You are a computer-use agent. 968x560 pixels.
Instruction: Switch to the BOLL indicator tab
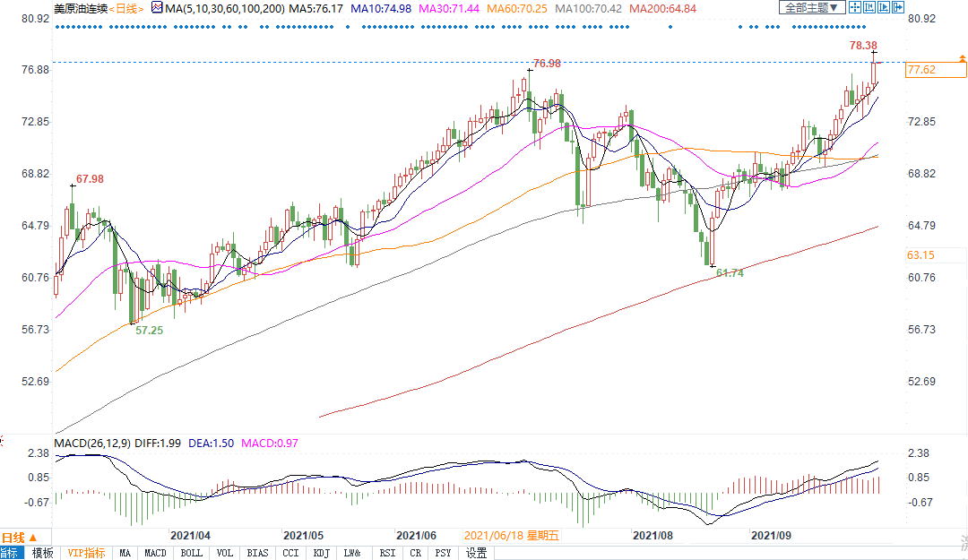coord(192,553)
